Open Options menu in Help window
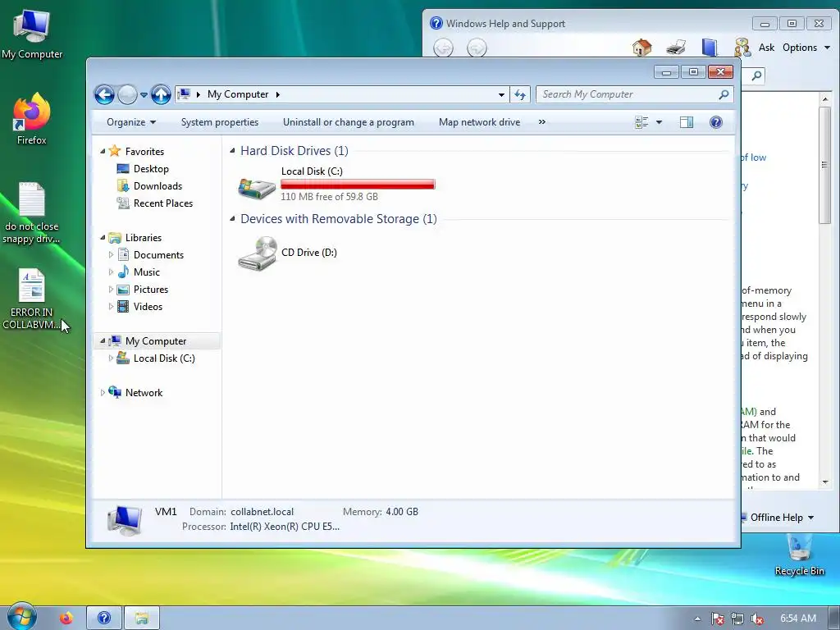 [806, 47]
